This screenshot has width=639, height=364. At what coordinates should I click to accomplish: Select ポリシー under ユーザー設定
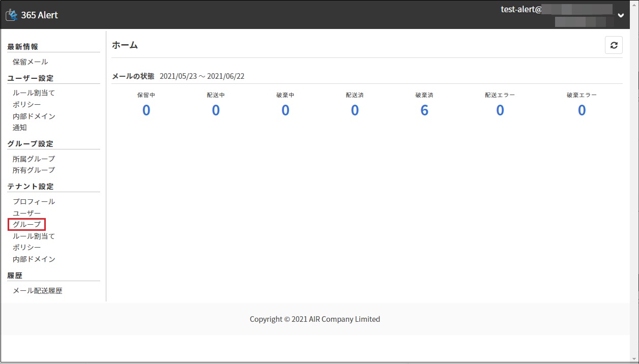(26, 105)
